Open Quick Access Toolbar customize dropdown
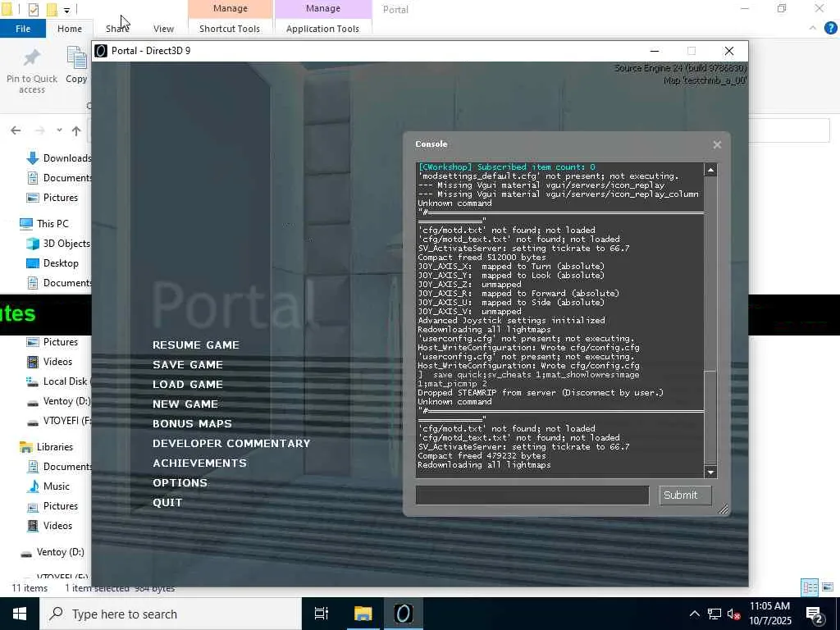The height and width of the screenshot is (630, 840). (66, 10)
